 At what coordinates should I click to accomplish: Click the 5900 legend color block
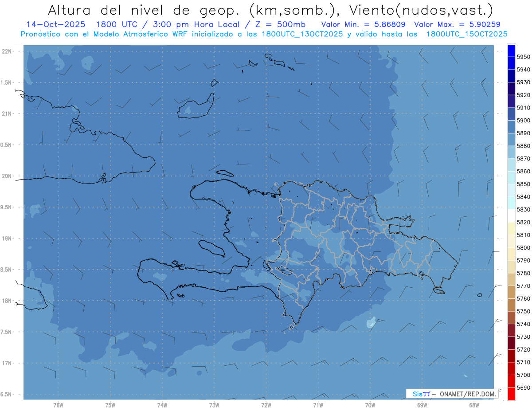tap(511, 114)
